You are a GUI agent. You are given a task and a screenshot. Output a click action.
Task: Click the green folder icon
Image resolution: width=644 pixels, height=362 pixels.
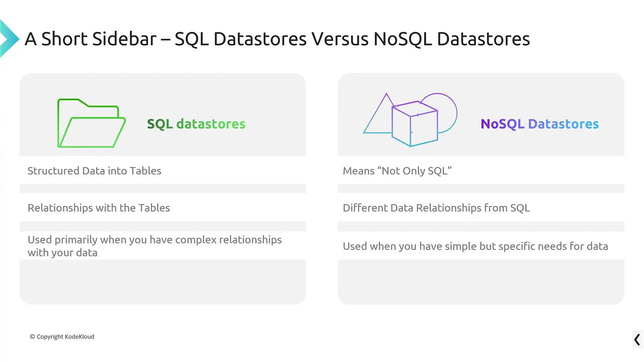coord(91,124)
